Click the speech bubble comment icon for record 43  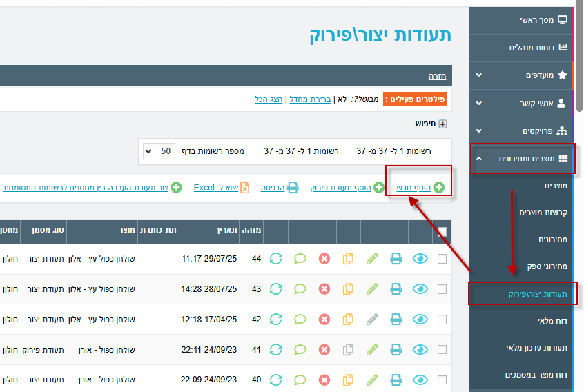[x=300, y=289]
